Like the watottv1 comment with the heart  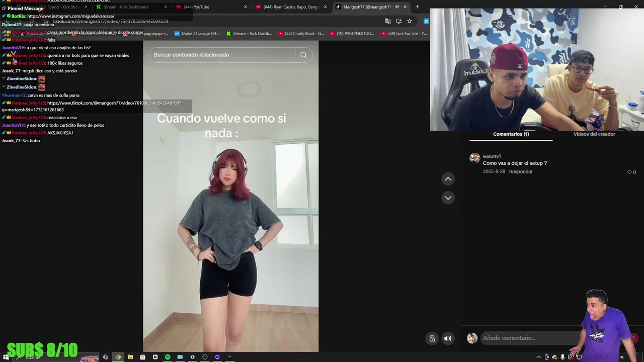coord(629,172)
